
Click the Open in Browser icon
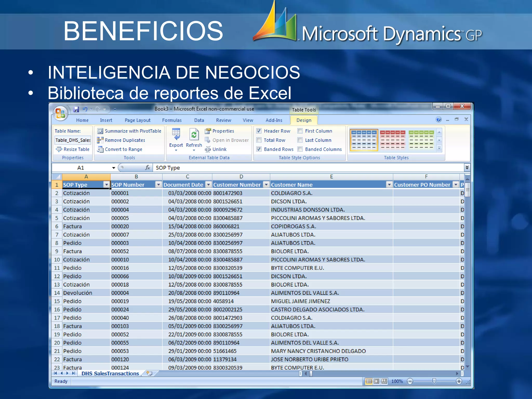click(x=208, y=140)
